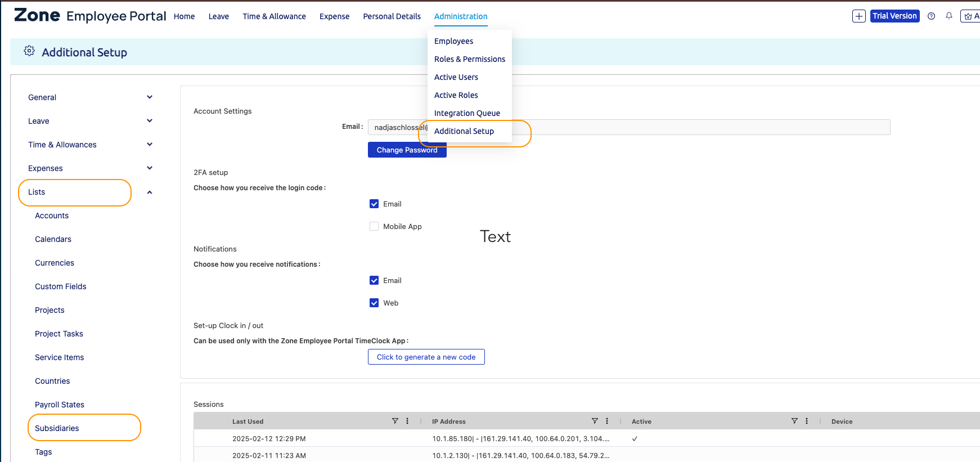Open Project Tasks under Lists
The height and width of the screenshot is (462, 980).
(59, 334)
